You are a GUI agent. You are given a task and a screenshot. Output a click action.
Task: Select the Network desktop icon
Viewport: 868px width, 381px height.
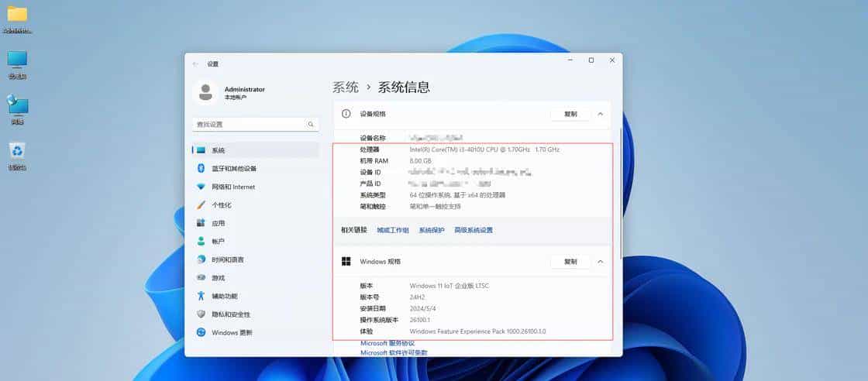click(17, 110)
